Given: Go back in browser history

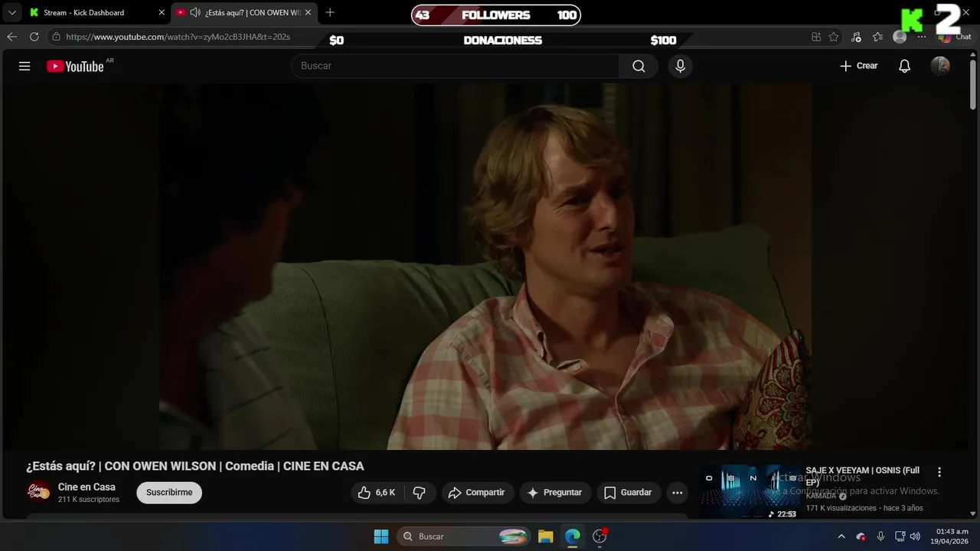Looking at the screenshot, I should click(12, 37).
